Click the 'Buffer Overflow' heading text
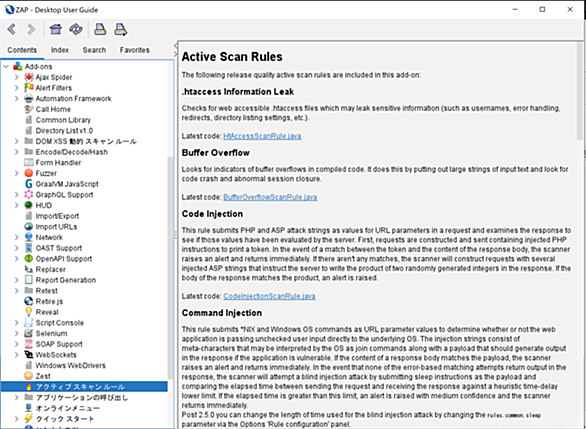This screenshot has width=586, height=429. click(x=216, y=152)
